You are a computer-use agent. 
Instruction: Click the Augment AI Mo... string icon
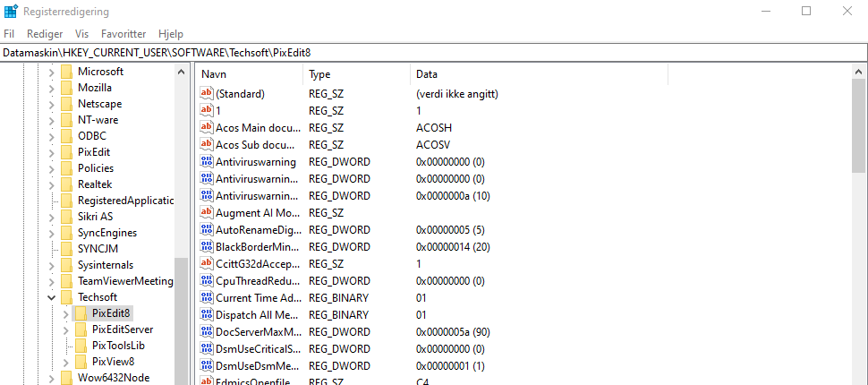[x=207, y=212]
